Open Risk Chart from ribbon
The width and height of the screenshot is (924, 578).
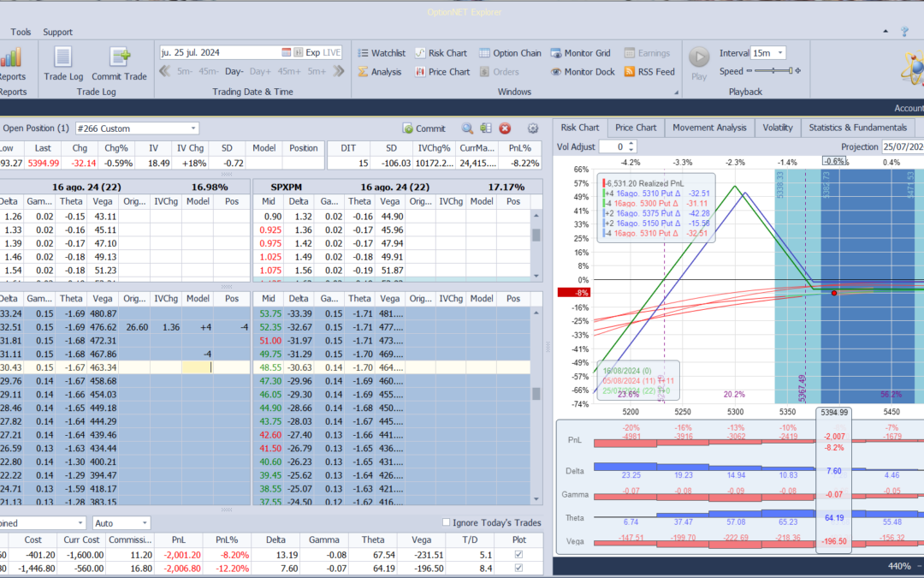(x=441, y=53)
